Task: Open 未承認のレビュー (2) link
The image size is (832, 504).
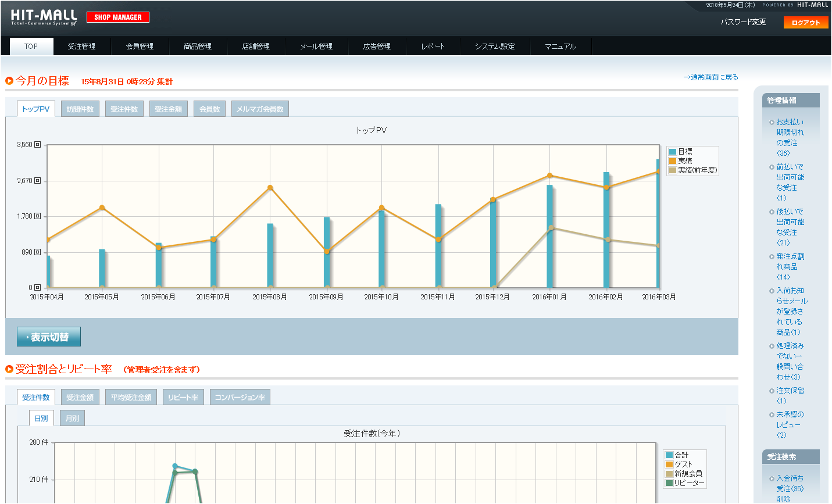Action: coord(790,424)
